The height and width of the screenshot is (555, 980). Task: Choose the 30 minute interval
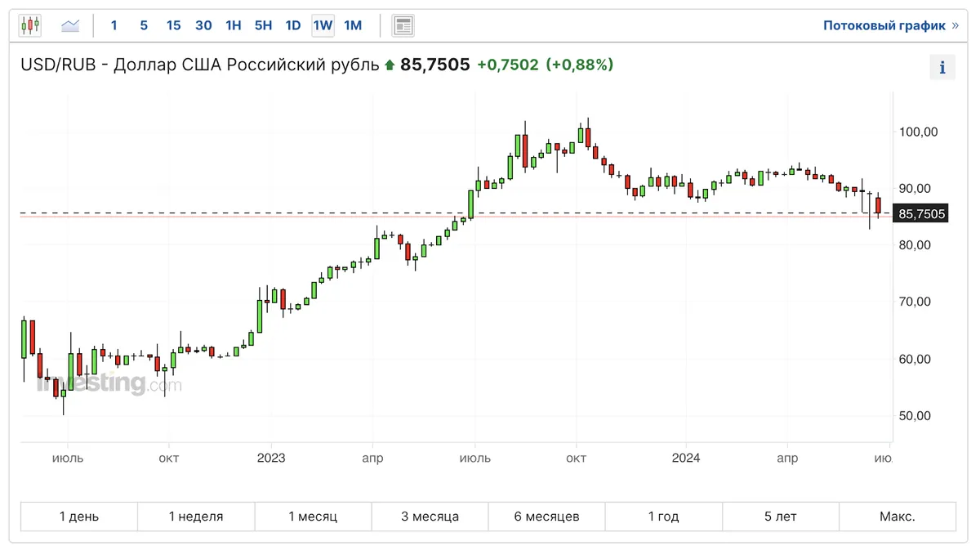point(203,25)
